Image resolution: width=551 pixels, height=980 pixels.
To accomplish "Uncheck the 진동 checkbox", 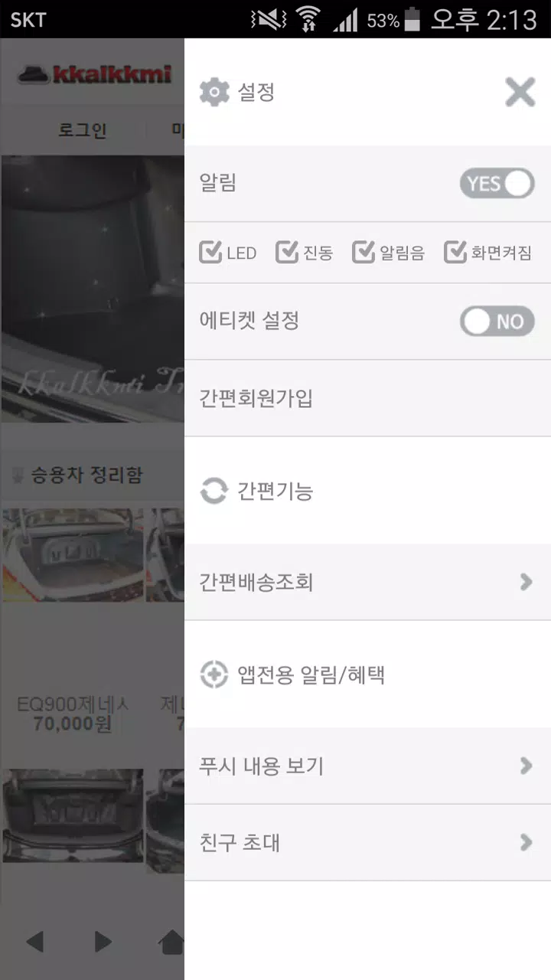I will click(287, 252).
